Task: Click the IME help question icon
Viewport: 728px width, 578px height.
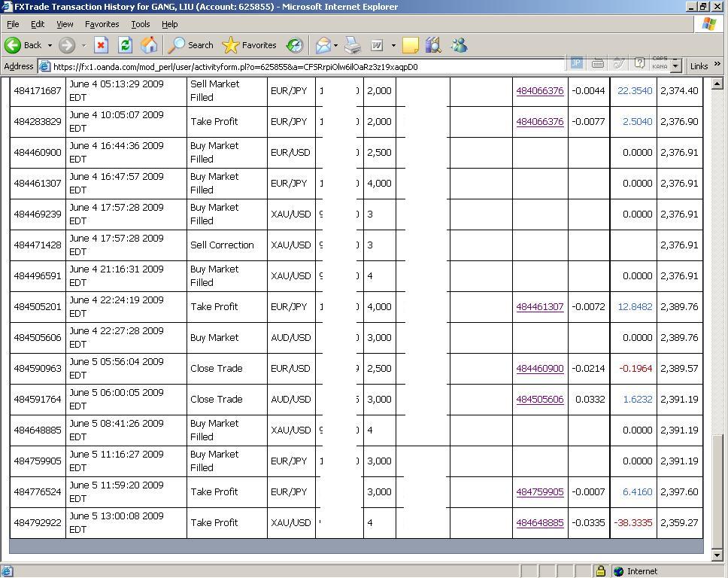Action: [x=639, y=62]
